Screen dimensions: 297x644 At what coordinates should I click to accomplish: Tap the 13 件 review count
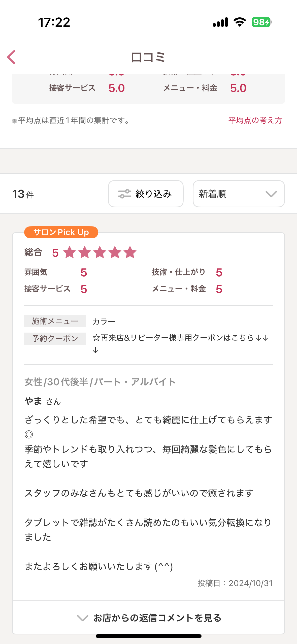click(x=23, y=194)
